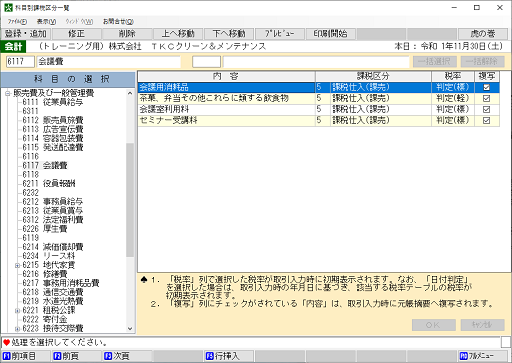
Task: Open the ウィンドウ menu
Action: click(79, 22)
